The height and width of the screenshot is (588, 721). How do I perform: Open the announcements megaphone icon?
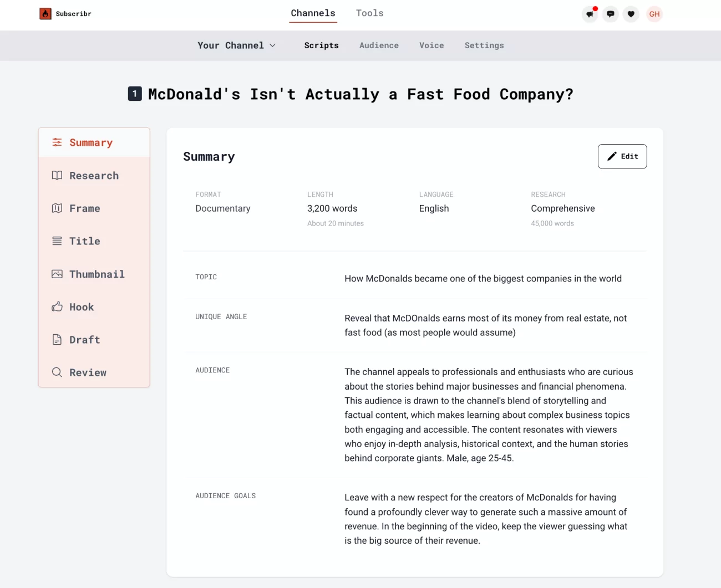[x=590, y=14]
